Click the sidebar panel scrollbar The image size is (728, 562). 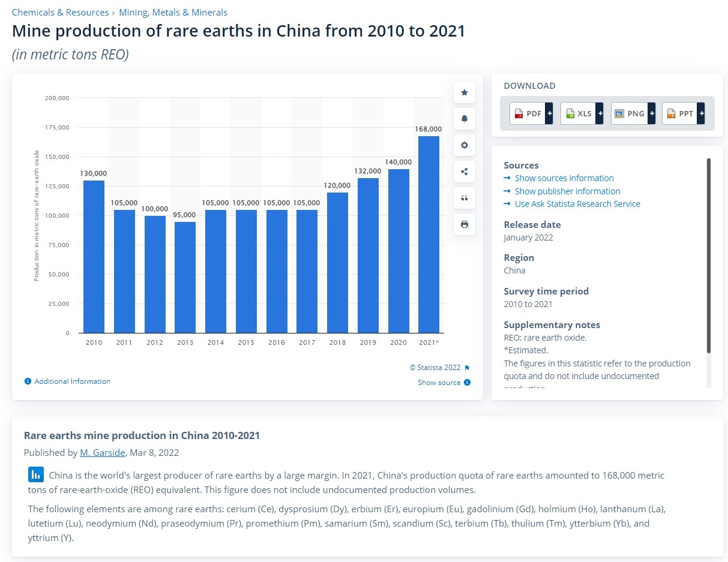tap(709, 256)
